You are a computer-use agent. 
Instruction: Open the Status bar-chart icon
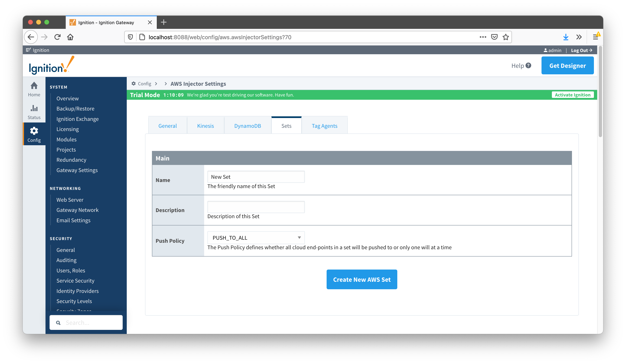click(x=34, y=109)
